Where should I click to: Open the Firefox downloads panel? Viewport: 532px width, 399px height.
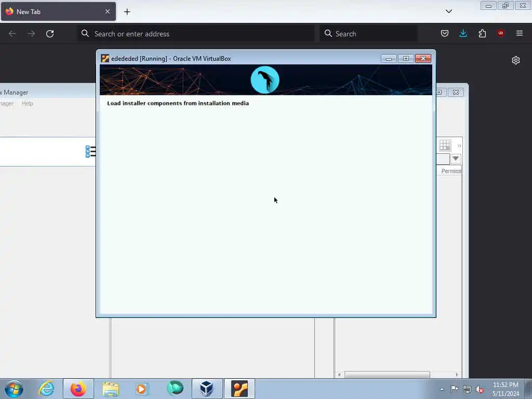click(463, 33)
